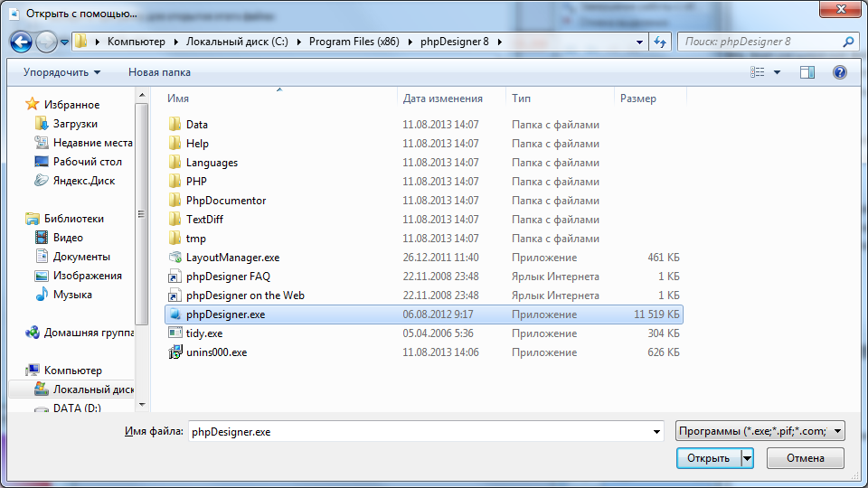Expand the arrow beside 'Открыть' button
Image resolution: width=868 pixels, height=488 pixels.
pos(748,458)
